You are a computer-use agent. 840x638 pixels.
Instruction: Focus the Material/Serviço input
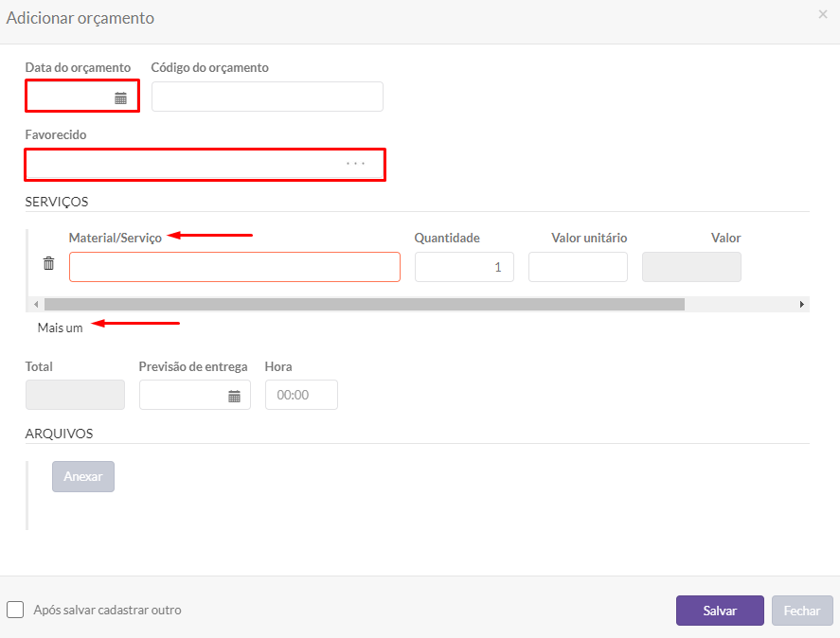click(235, 267)
